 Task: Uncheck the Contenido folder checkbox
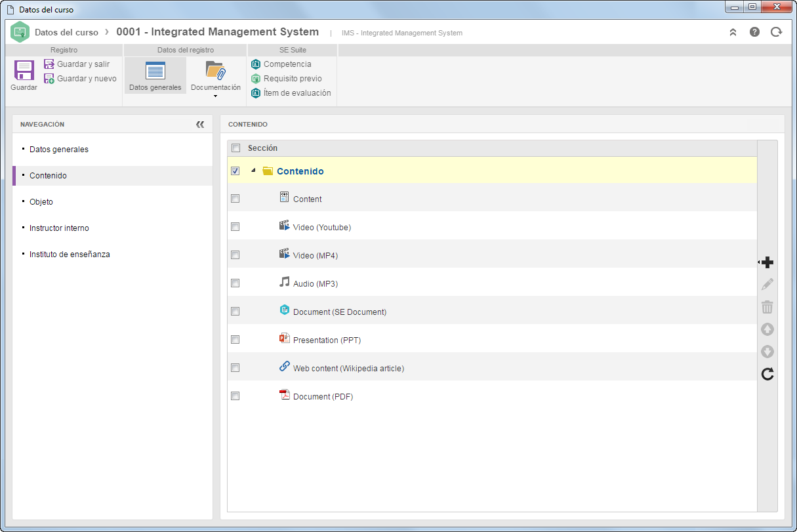pyautogui.click(x=235, y=171)
